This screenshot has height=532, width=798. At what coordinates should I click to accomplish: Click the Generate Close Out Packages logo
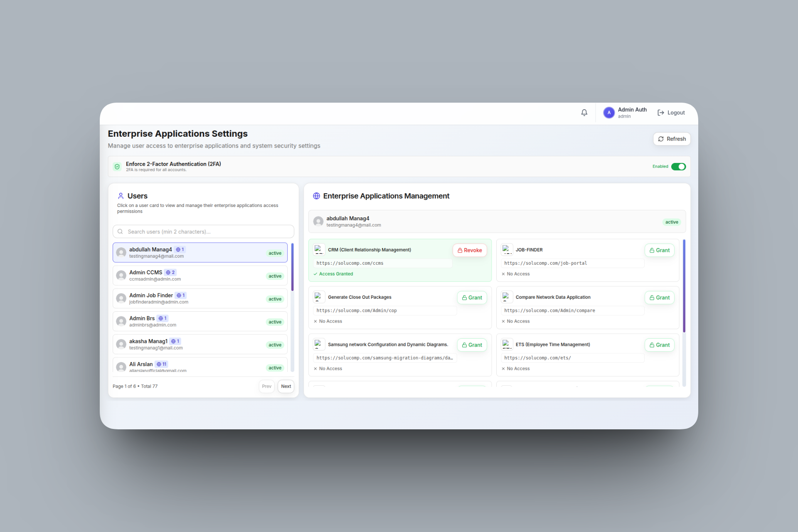click(319, 297)
